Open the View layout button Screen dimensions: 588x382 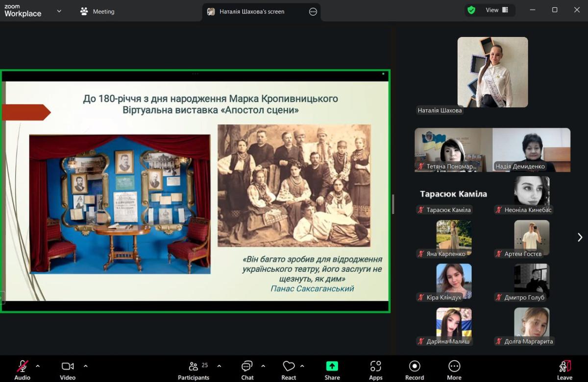click(497, 10)
